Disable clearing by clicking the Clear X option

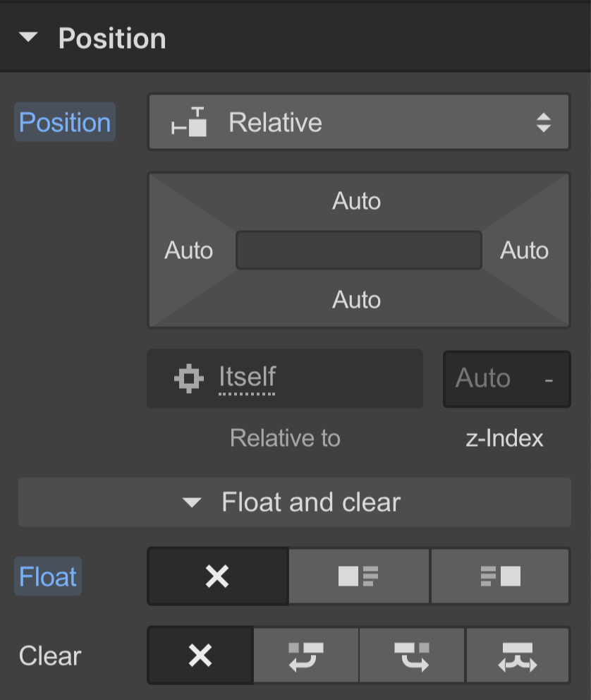pos(200,656)
